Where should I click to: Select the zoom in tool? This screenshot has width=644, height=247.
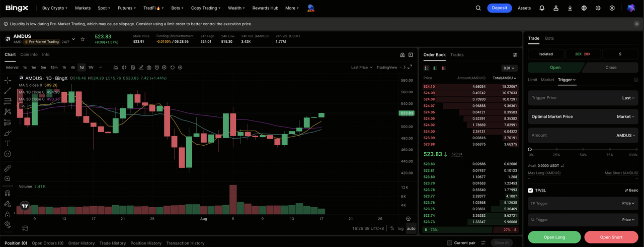(8, 179)
